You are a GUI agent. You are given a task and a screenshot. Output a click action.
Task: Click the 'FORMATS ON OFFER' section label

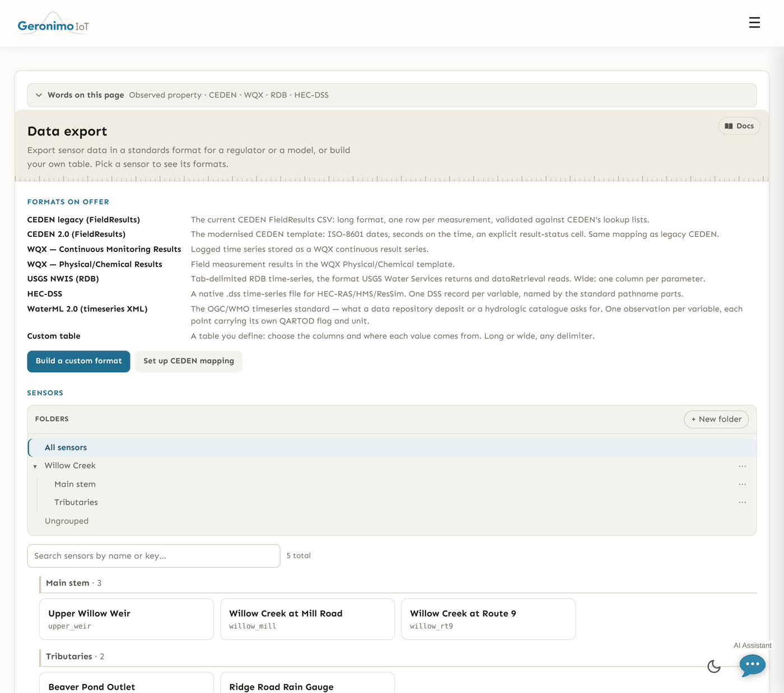point(68,202)
